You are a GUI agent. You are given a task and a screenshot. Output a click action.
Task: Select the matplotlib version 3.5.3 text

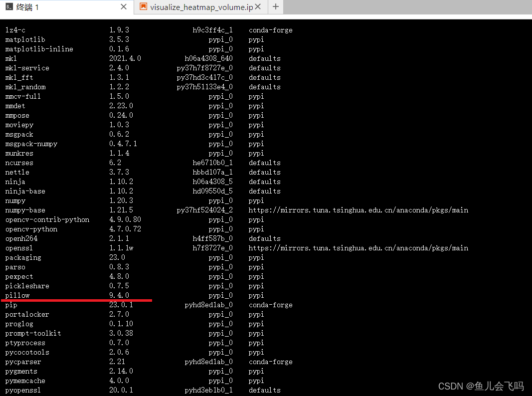pos(119,39)
